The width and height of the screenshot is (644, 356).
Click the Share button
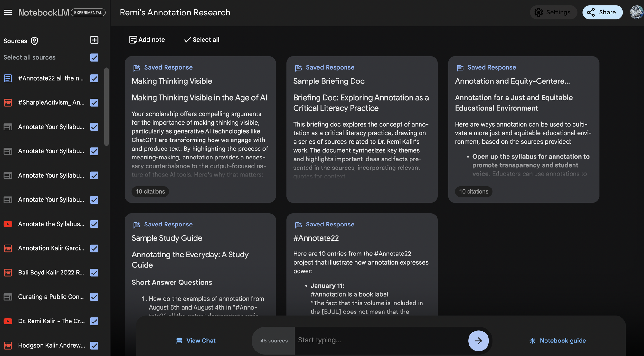(602, 13)
